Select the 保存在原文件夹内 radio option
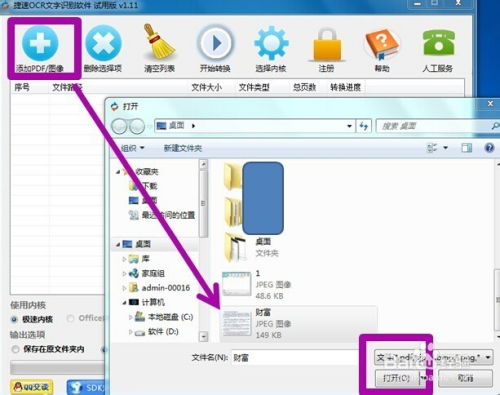Screen dimensions: 500x395 point(15,349)
